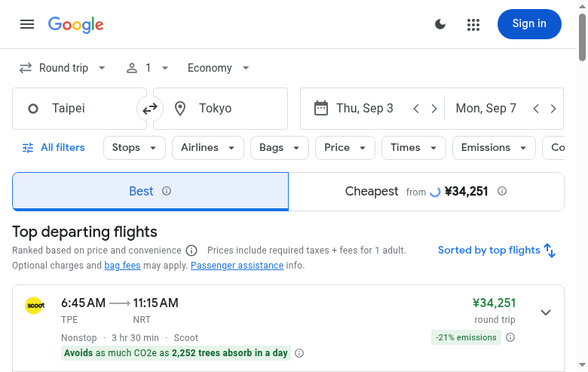
Task: Change sort order of top flights
Action: pos(497,251)
